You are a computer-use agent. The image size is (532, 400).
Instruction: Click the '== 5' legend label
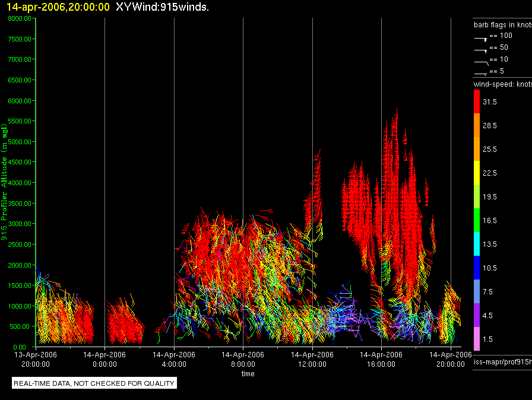(497, 71)
